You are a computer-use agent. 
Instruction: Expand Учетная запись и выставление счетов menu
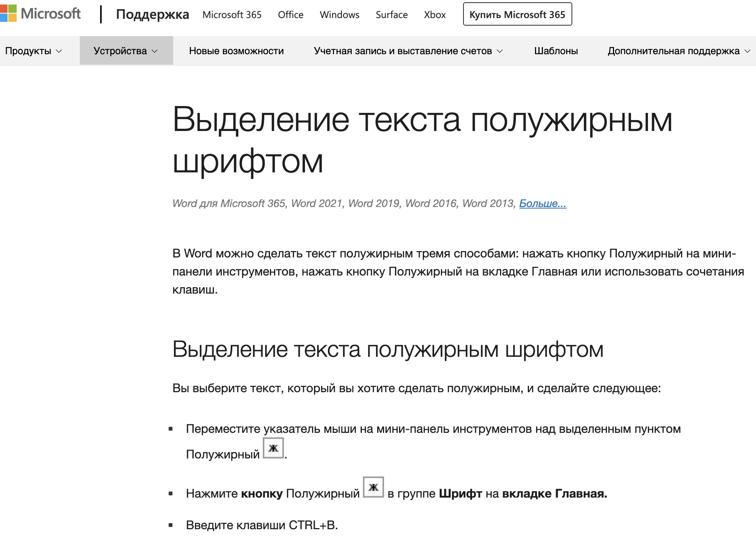408,51
